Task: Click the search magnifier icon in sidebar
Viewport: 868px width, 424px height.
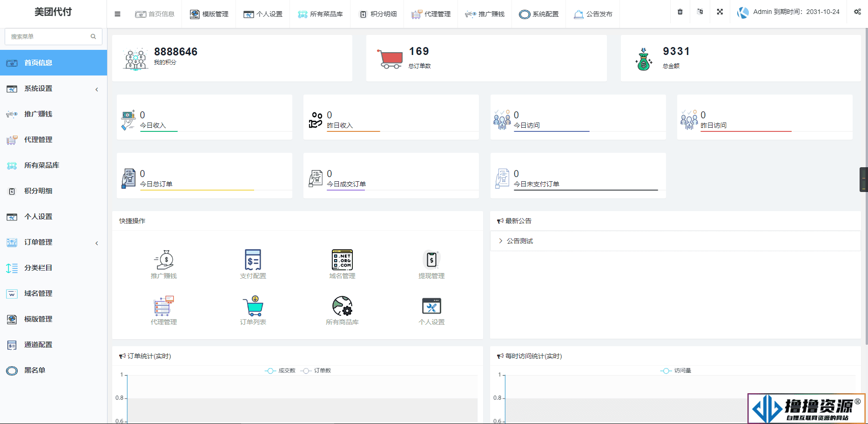Action: [93, 36]
